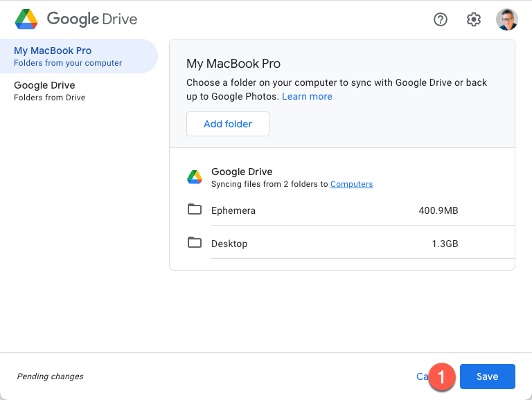Click the Drive triangle icon beside Syncing files
Viewport: 532px width, 400px height.
(195, 177)
